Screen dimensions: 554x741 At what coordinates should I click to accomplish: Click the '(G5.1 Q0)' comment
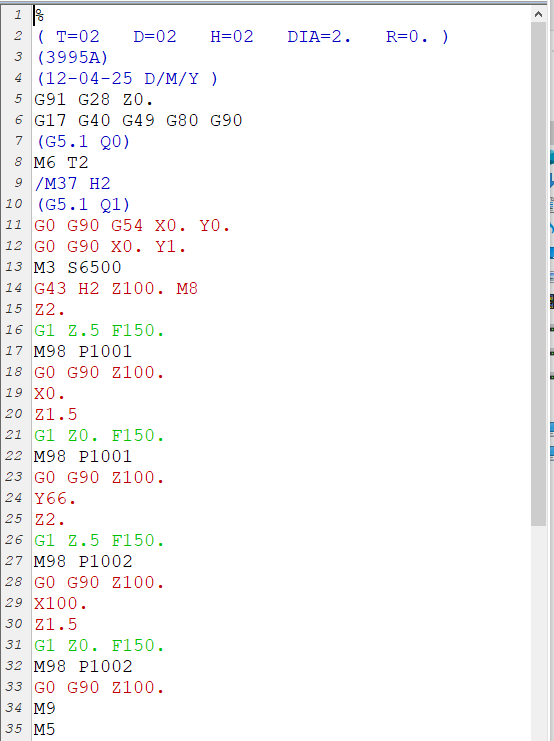[83, 141]
